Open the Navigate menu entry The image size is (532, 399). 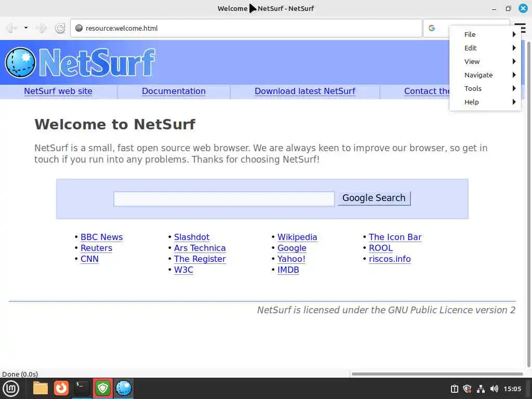pyautogui.click(x=485, y=75)
